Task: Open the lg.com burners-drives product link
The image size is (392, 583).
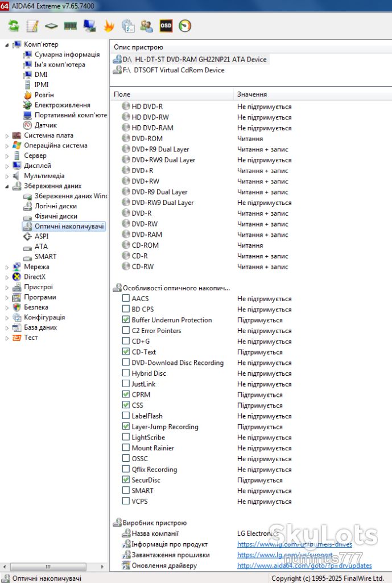Action: click(x=295, y=544)
